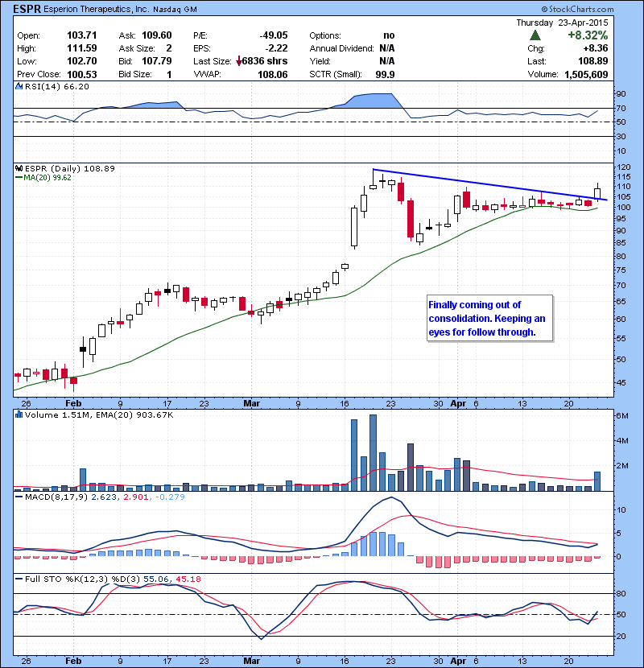Click the Feb label on bottom date axis
This screenshot has width=644, height=668.
(73, 661)
